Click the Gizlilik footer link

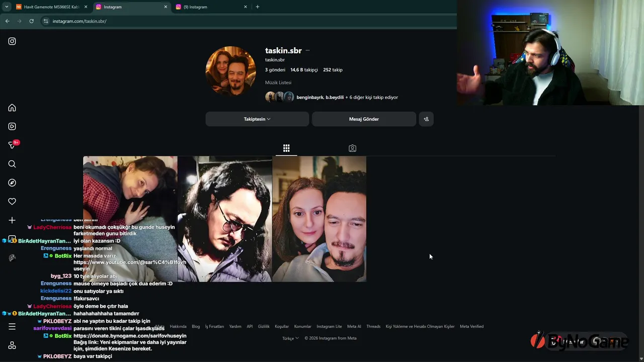coord(264,326)
